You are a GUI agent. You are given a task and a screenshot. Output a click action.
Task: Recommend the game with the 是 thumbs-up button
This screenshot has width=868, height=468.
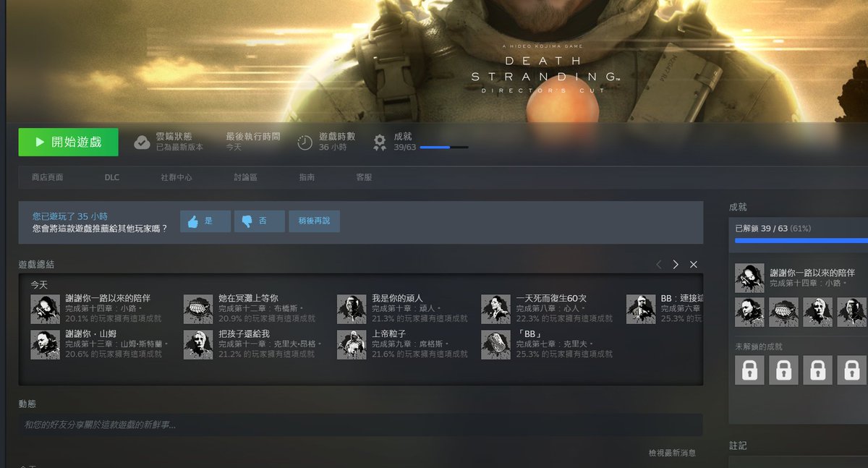point(205,221)
